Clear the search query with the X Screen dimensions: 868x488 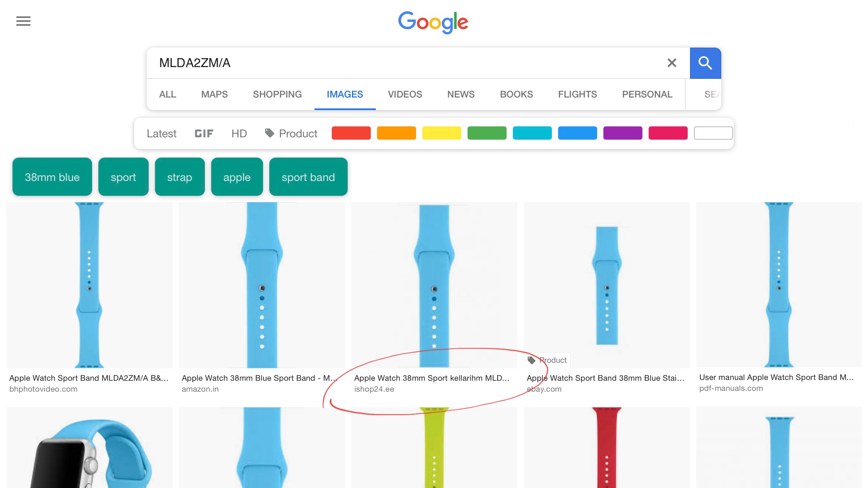tap(672, 63)
